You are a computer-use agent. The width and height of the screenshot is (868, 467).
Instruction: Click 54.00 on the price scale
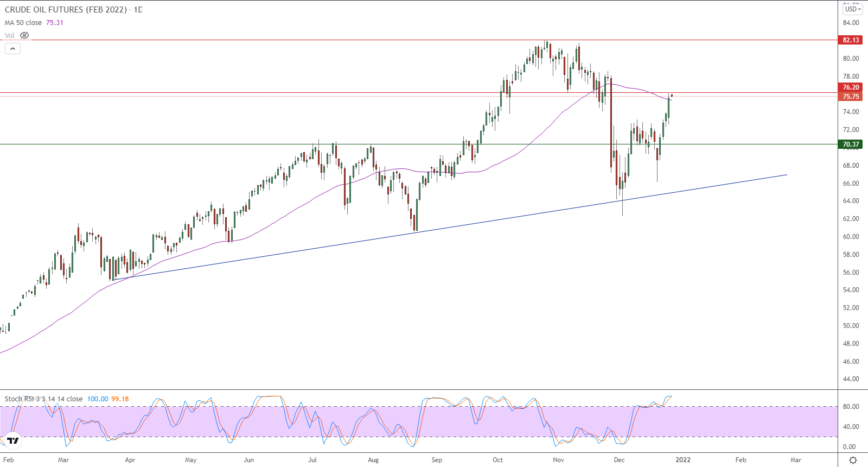coord(851,290)
